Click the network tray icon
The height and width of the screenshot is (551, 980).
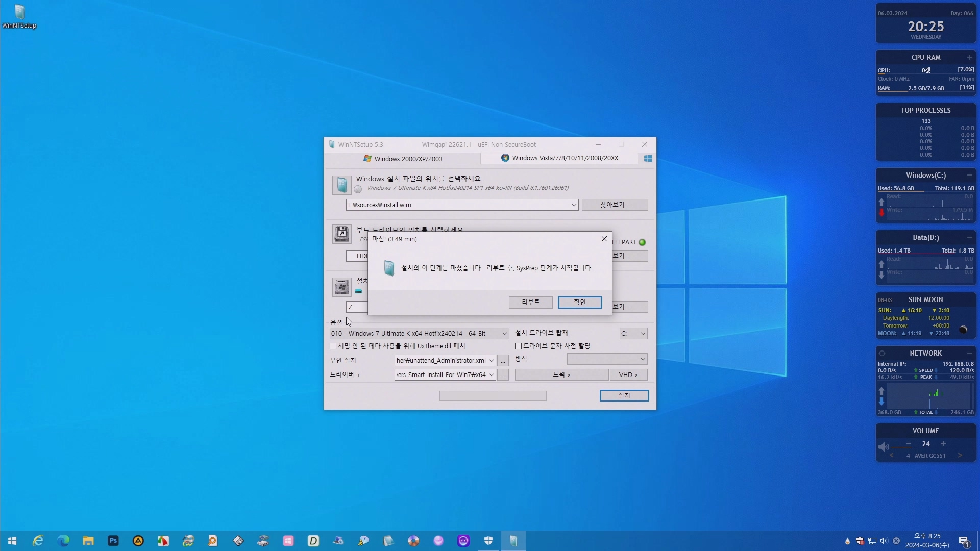coord(872,541)
